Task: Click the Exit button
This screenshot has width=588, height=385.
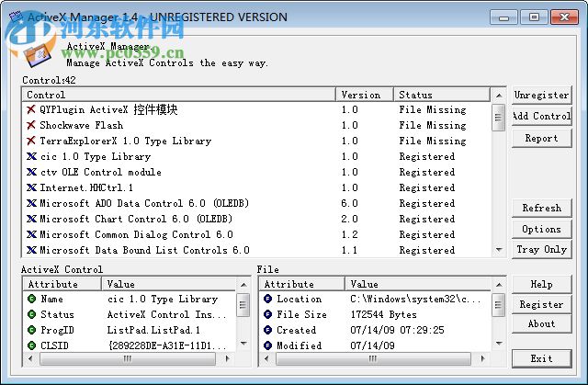Action: 541,358
